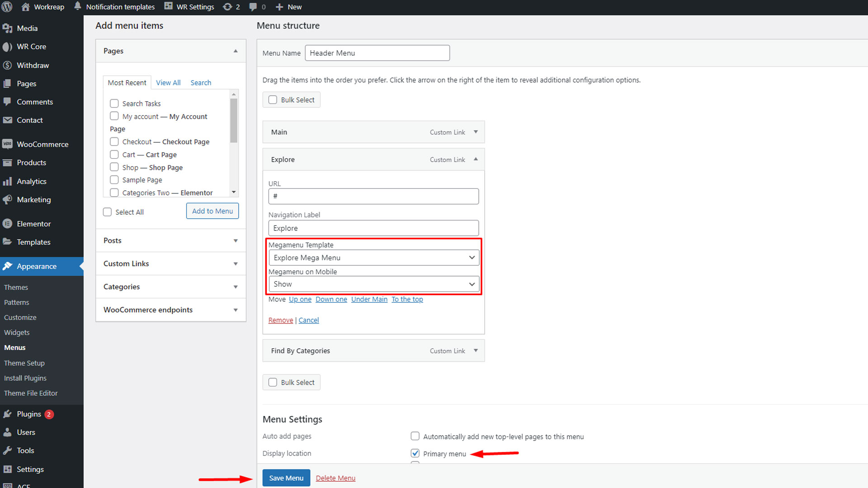Toggle the Select All checkbox
The height and width of the screenshot is (488, 868).
(107, 212)
